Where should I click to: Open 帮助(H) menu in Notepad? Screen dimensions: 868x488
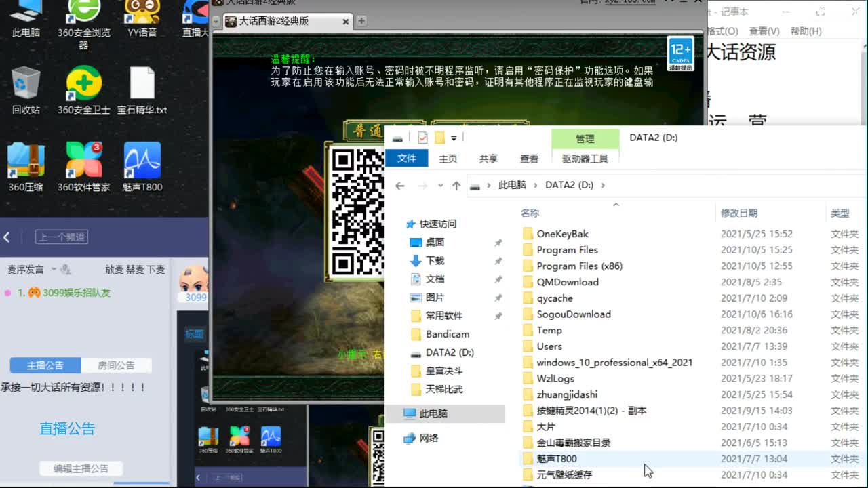pos(806,31)
